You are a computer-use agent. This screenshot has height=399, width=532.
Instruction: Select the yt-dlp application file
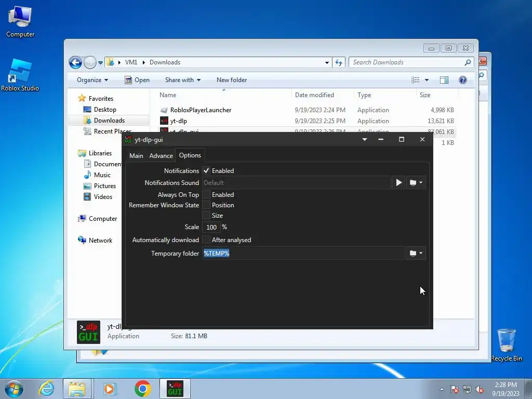coord(179,121)
